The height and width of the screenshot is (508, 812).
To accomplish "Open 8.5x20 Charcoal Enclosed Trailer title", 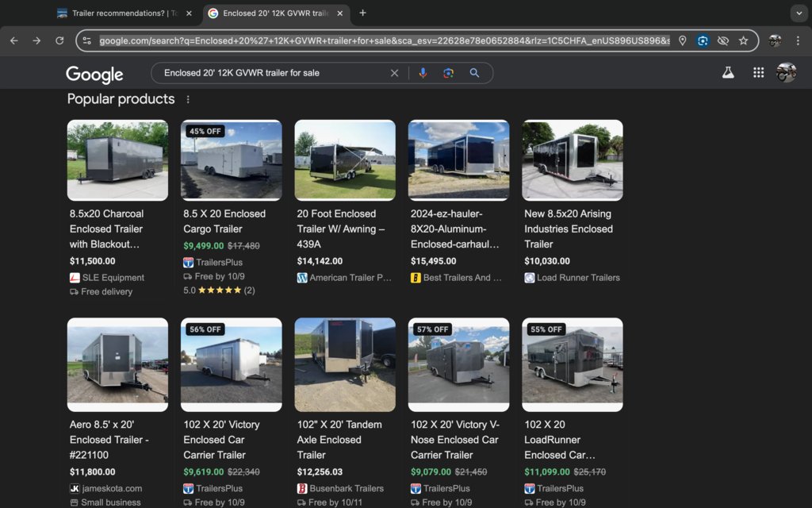I will 107,229.
